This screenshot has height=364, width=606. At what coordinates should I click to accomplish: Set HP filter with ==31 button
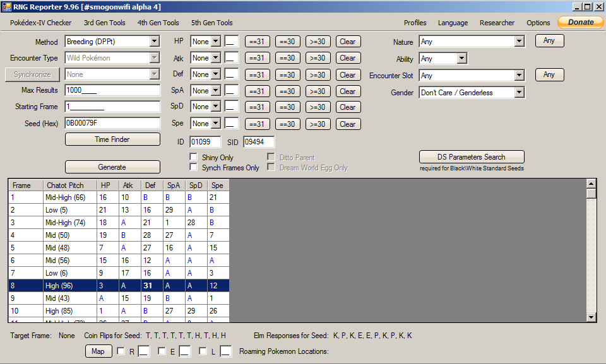(257, 42)
